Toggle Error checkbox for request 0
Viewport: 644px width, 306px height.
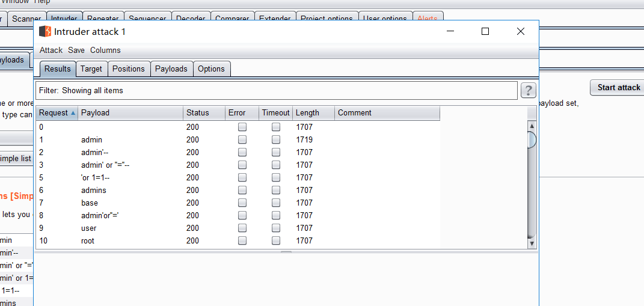coord(242,127)
